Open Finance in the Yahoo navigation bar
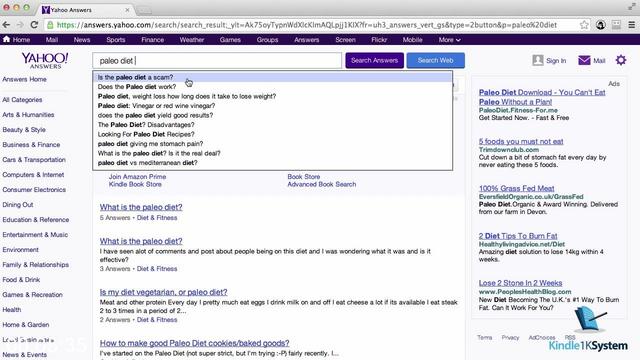 pos(152,40)
